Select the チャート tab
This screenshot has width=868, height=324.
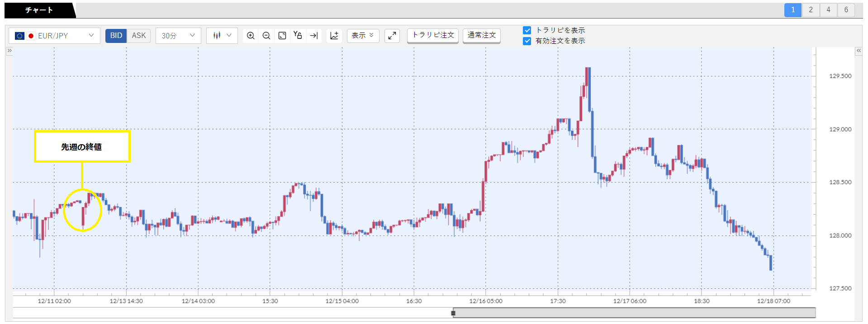(x=39, y=10)
